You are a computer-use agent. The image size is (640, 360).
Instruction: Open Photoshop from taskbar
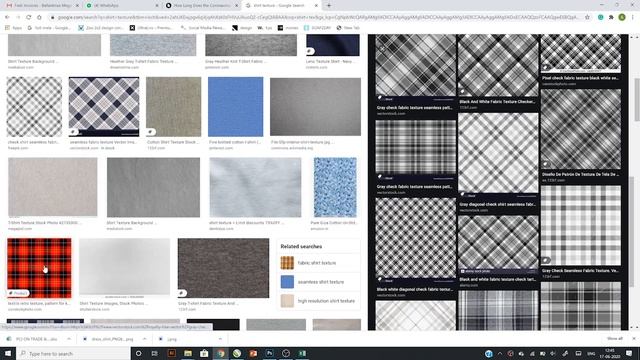[269, 353]
